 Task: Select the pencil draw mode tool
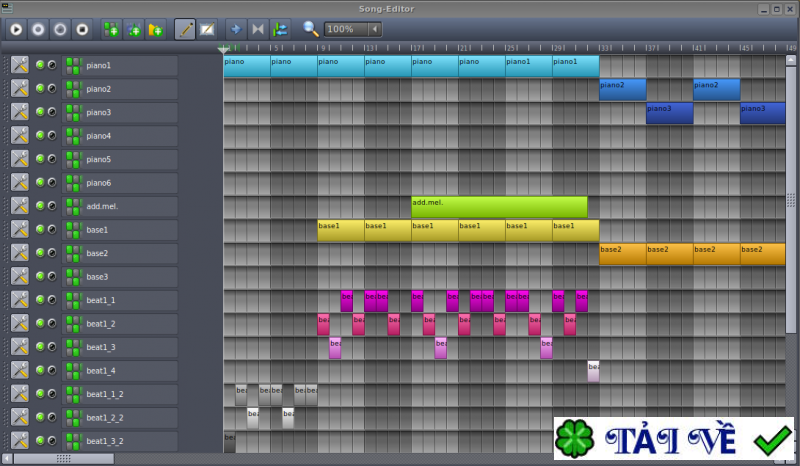(x=185, y=29)
